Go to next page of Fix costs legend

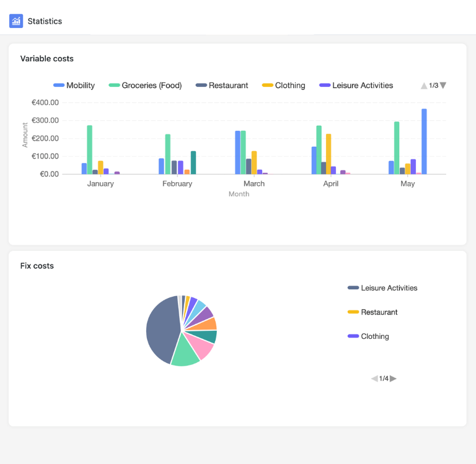(393, 379)
